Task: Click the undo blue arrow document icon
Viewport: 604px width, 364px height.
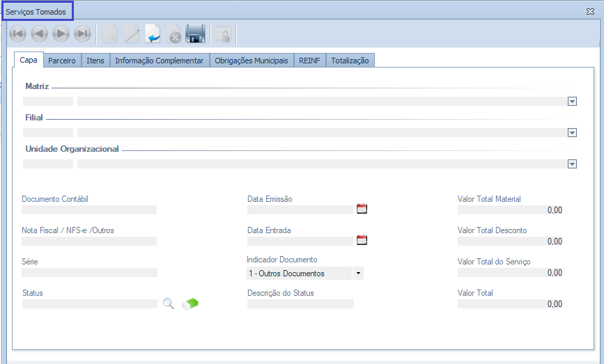Action: (153, 33)
